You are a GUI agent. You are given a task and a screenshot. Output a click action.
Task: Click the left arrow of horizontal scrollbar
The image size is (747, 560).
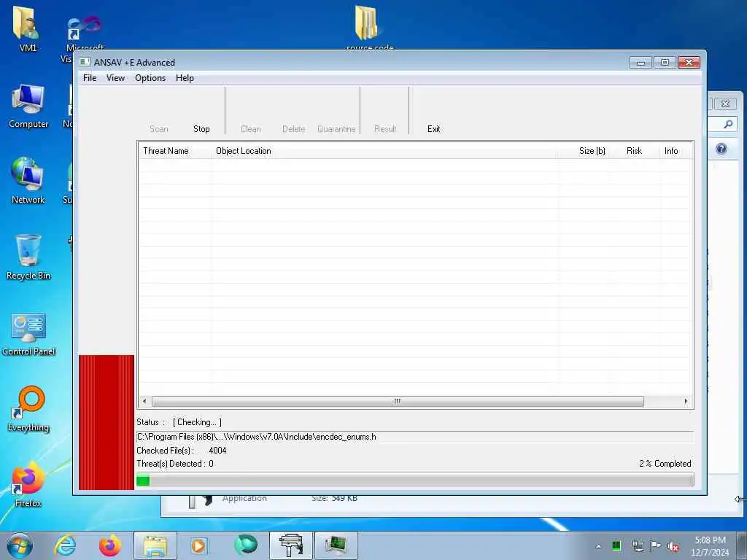pos(144,402)
